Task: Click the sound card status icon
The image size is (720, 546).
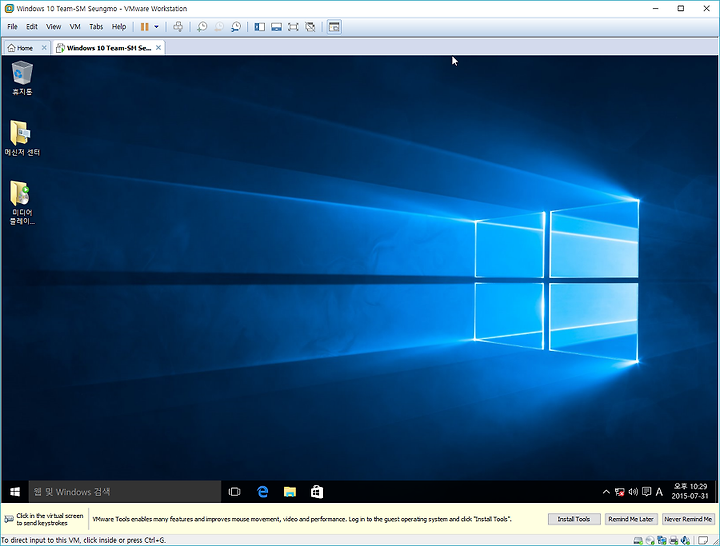Action: pos(686,540)
